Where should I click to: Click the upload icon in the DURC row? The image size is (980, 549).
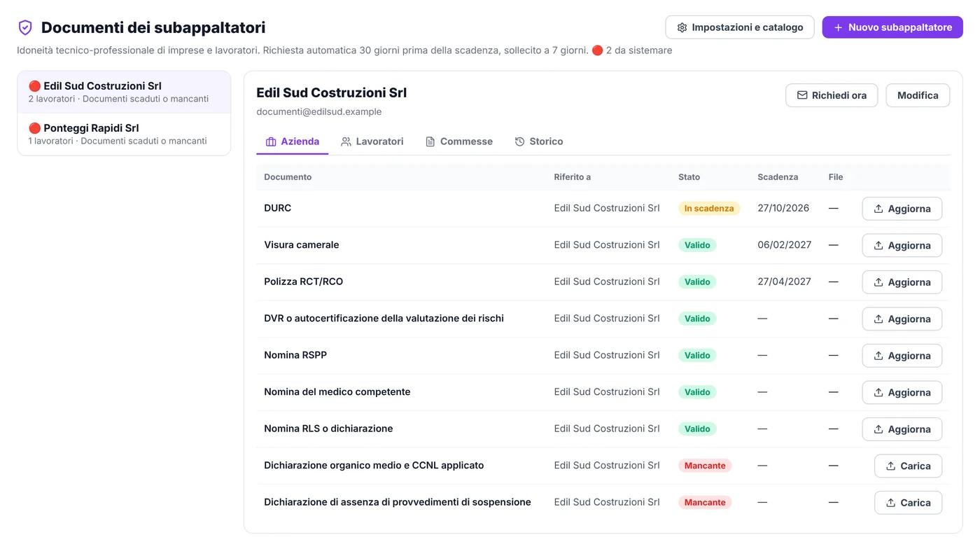pyautogui.click(x=878, y=209)
